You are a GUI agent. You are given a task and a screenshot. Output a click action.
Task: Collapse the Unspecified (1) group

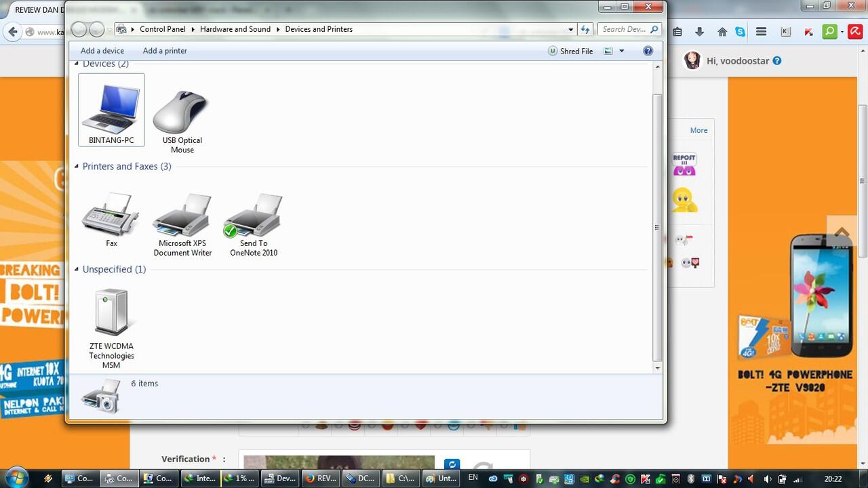click(x=77, y=270)
